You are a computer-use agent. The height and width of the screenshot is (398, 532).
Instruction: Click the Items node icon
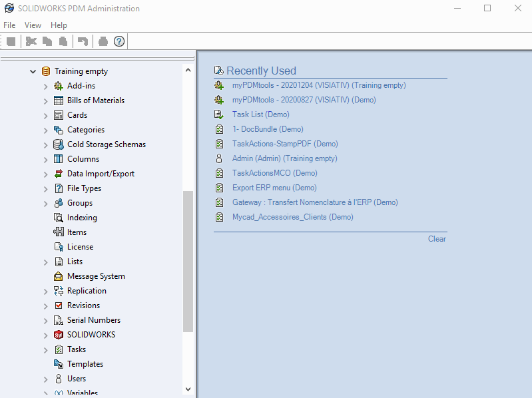coord(59,232)
